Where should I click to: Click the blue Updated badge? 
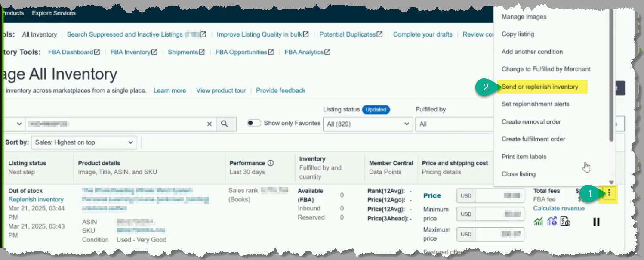(x=376, y=110)
